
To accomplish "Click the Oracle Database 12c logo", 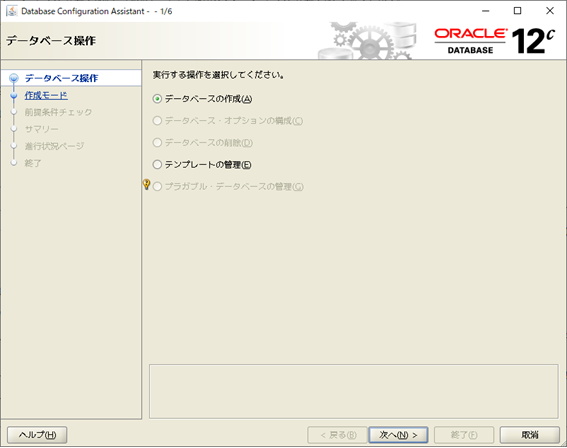I will point(494,41).
